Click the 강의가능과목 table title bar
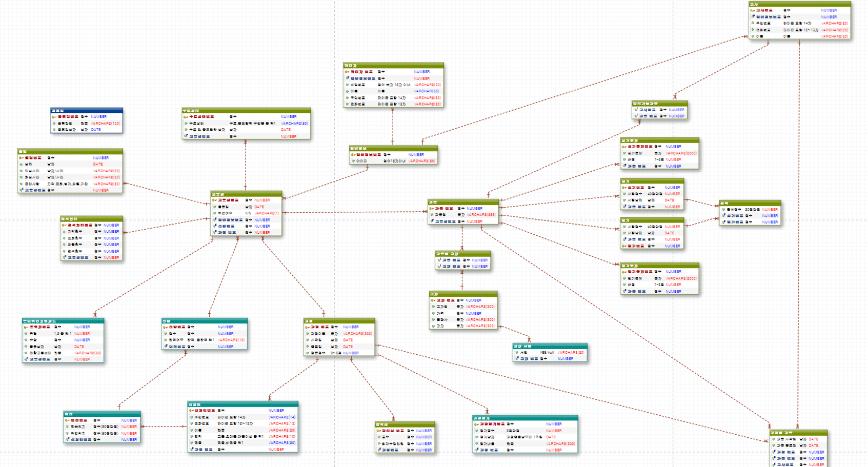868x467 pixels. coord(659,104)
